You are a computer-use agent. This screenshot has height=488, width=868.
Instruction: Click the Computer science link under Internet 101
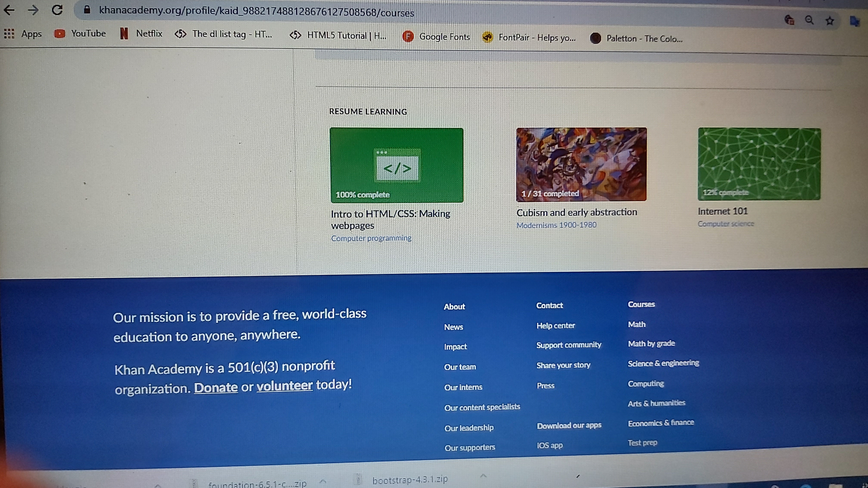pyautogui.click(x=726, y=224)
